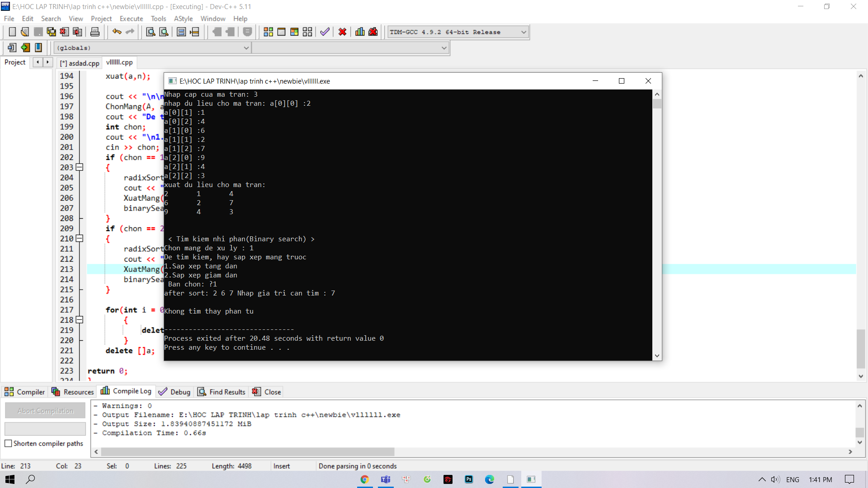Click the Debug checkmark toolbar icon
868x488 pixels.
pos(325,32)
